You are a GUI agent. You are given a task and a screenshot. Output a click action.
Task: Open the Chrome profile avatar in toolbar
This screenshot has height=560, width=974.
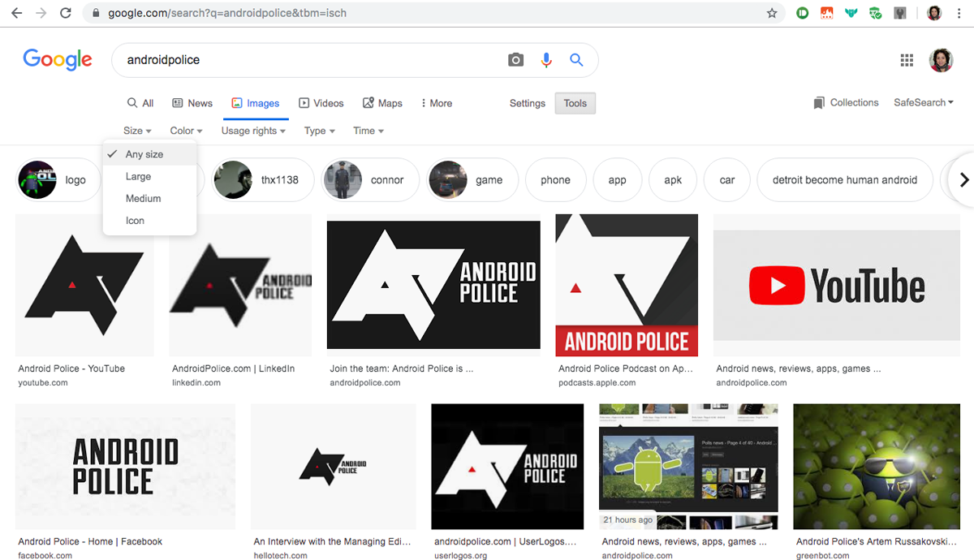tap(934, 13)
